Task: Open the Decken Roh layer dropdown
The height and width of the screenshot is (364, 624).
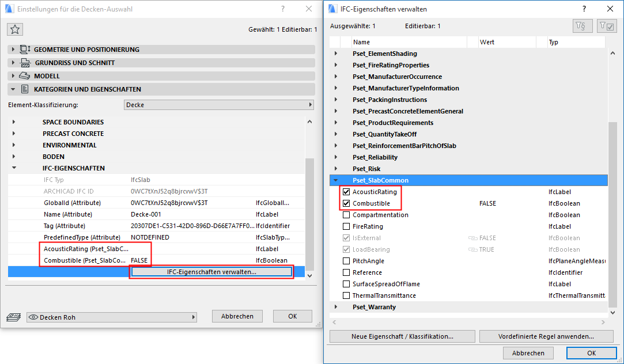Action: (111, 317)
